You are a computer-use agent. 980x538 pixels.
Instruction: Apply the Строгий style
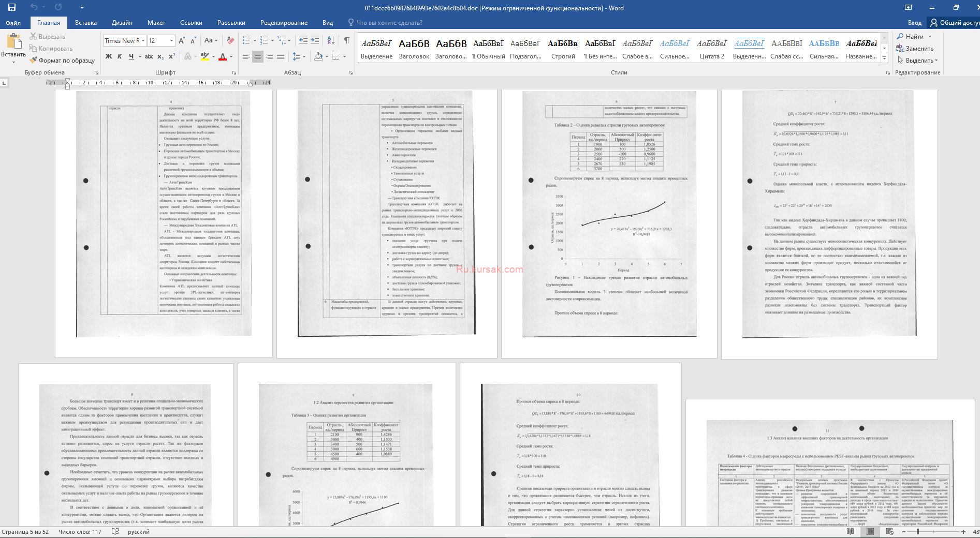pyautogui.click(x=563, y=49)
